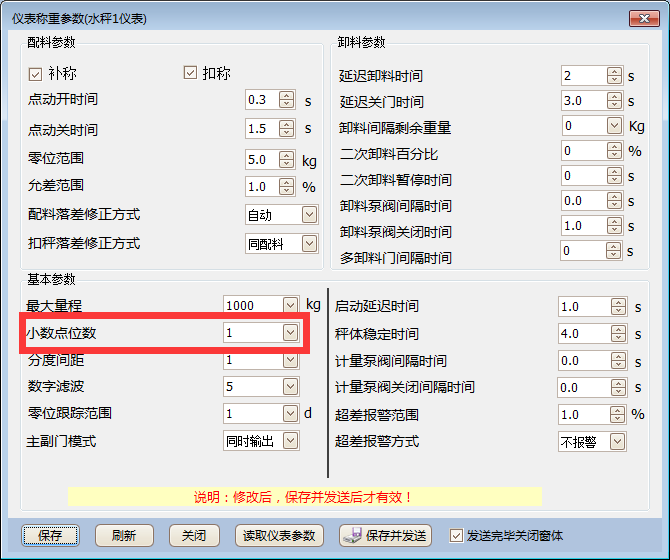This screenshot has width=670, height=560.
Task: Click 多卸料门间隔时间 spinner arrows
Action: pos(614,251)
